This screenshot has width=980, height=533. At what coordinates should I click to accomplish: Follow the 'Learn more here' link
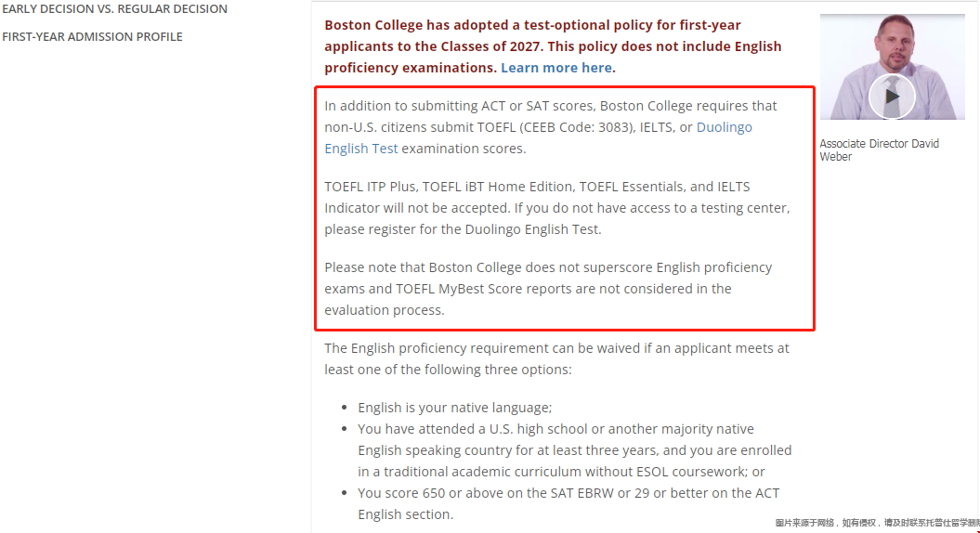pos(555,68)
